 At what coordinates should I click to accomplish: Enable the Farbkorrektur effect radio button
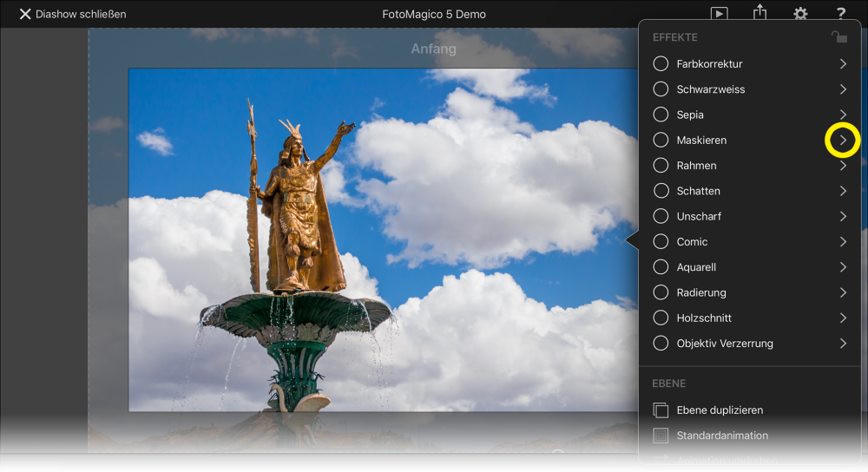click(661, 63)
